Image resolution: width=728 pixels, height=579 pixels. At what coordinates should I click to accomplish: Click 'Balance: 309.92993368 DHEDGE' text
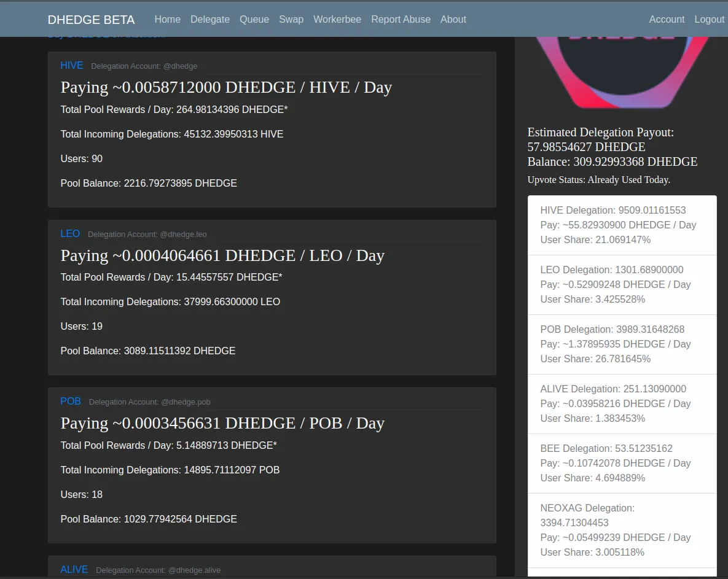click(613, 162)
